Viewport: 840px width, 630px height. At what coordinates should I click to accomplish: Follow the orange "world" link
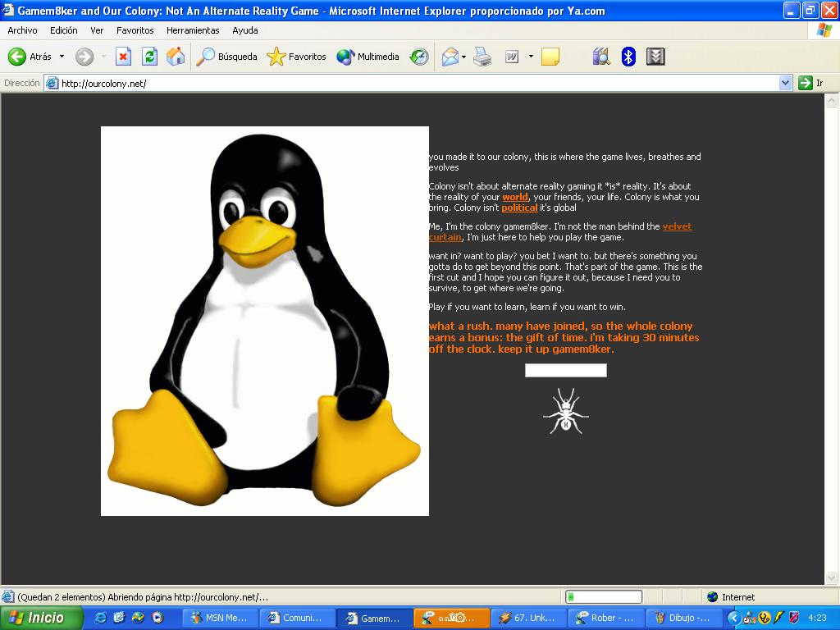[x=515, y=197]
